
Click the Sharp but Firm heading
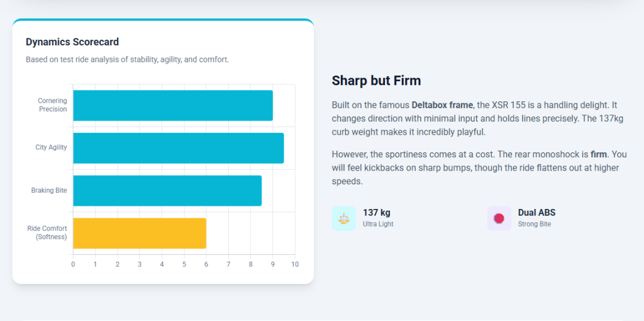[x=376, y=81]
